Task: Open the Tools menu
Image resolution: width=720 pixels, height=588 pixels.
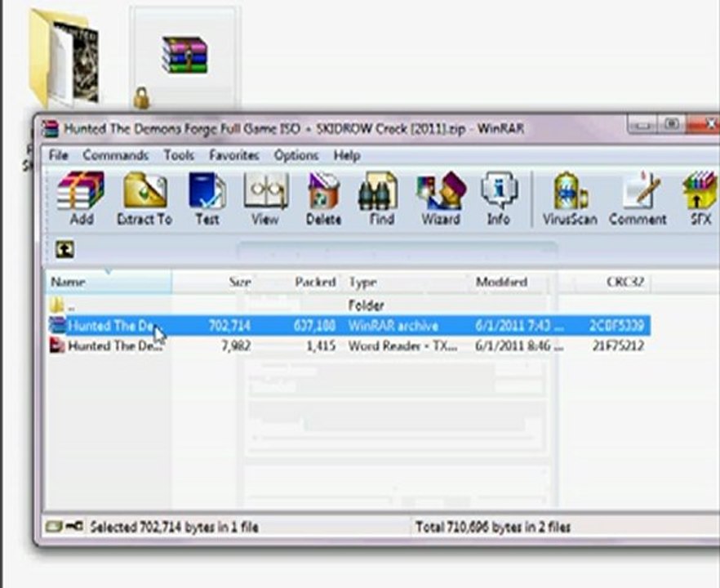Action: [179, 155]
